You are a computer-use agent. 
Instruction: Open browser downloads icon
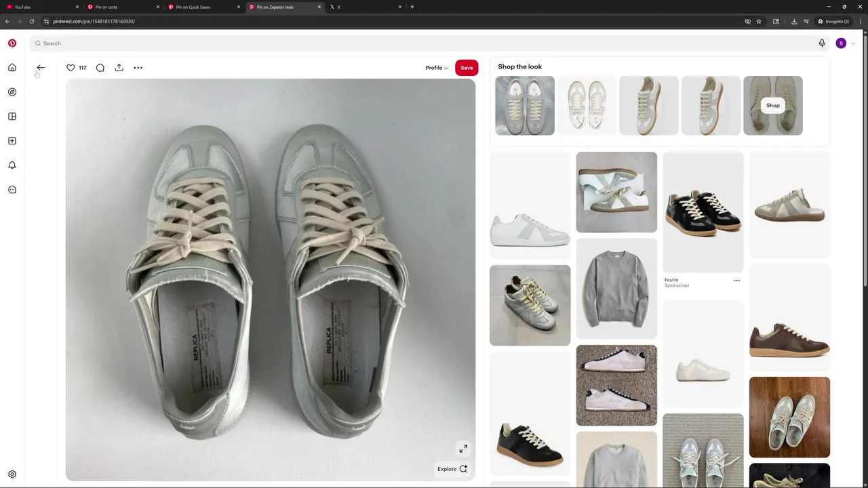pyautogui.click(x=794, y=21)
